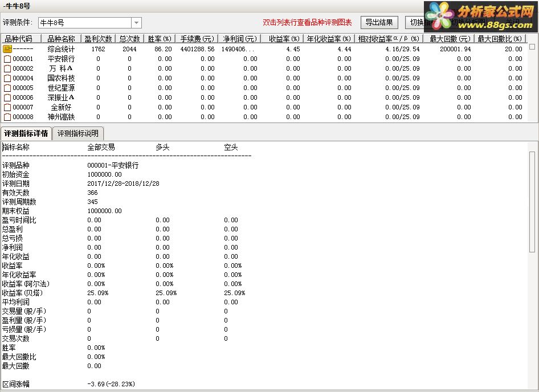Sort by the 年化收益率(%) column header
This screenshot has width=539, height=392.
[329, 39]
